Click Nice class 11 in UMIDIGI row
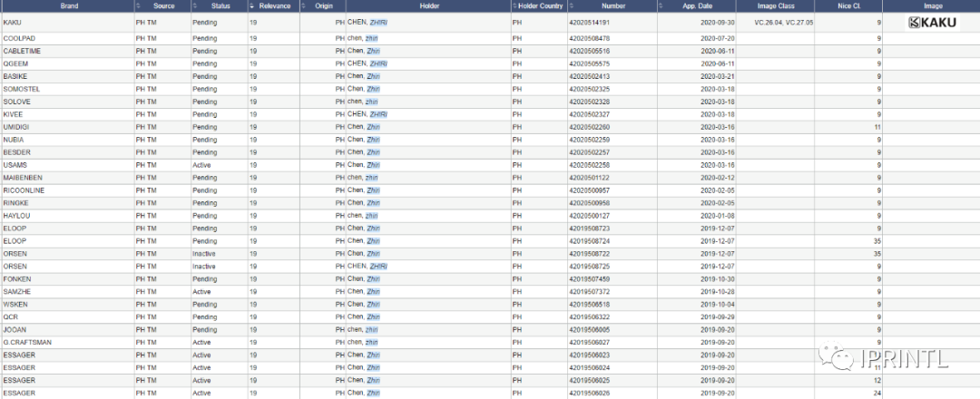Viewport: 980px width, 399px height. click(877, 127)
